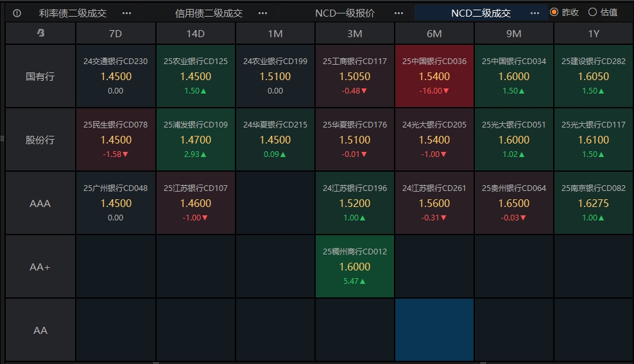The height and width of the screenshot is (364, 634).
Task: Select the AAA row header
Action: pyautogui.click(x=40, y=203)
